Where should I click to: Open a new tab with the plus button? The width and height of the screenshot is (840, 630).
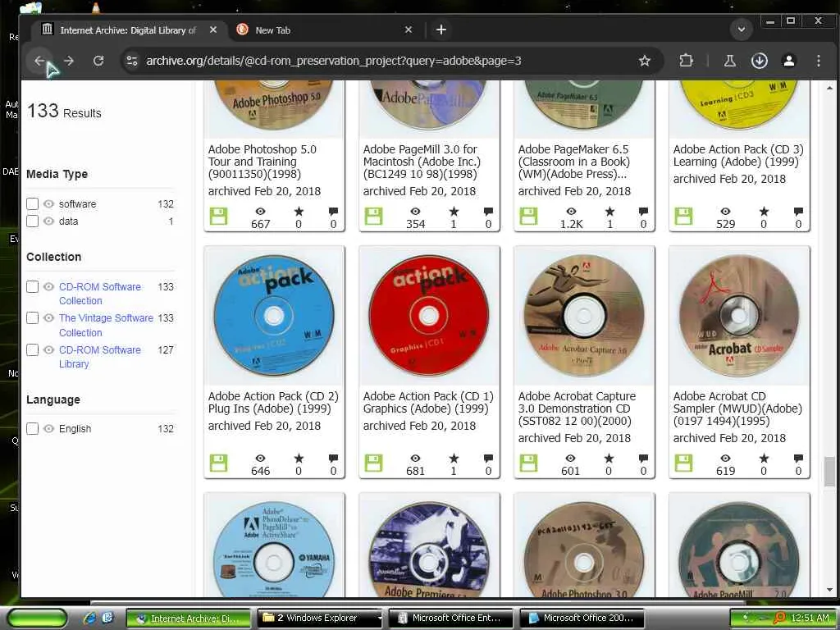coord(441,30)
